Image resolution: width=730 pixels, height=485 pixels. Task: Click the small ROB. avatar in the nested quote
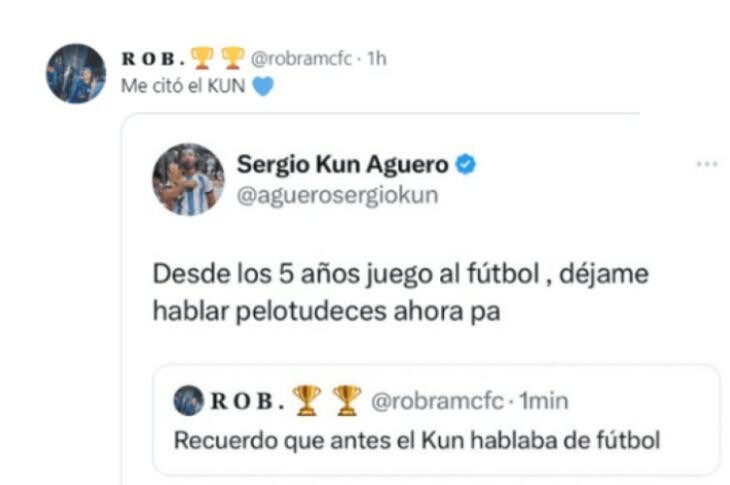pos(189,400)
